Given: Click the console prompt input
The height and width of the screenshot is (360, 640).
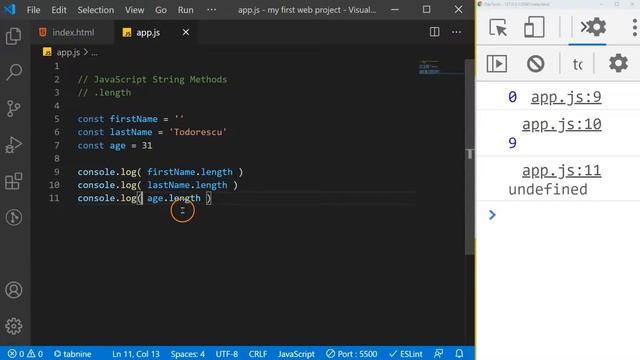Looking at the screenshot, I should click(567, 215).
